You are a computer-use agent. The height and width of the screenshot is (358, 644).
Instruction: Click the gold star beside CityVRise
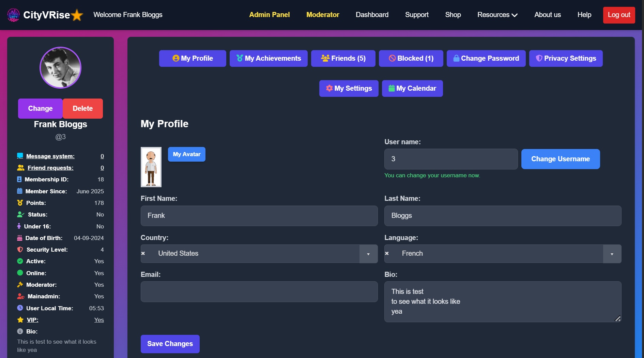[77, 15]
